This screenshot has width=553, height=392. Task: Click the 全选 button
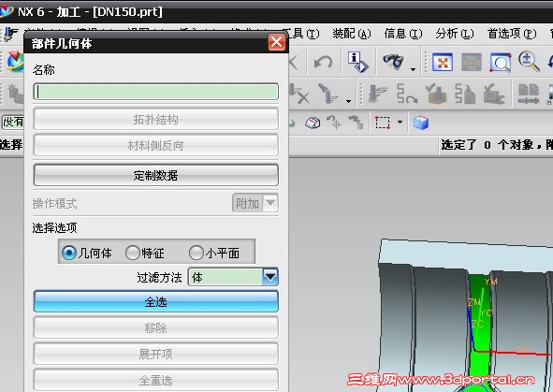[156, 302]
